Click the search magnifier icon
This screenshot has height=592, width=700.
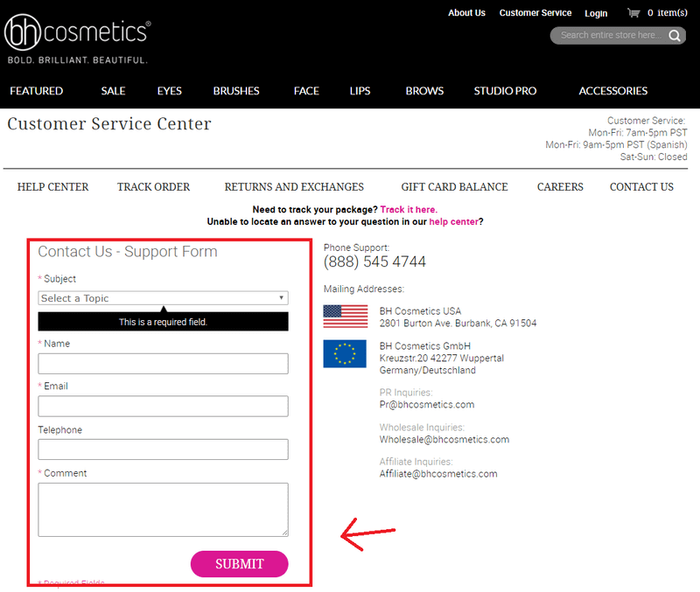(675, 36)
